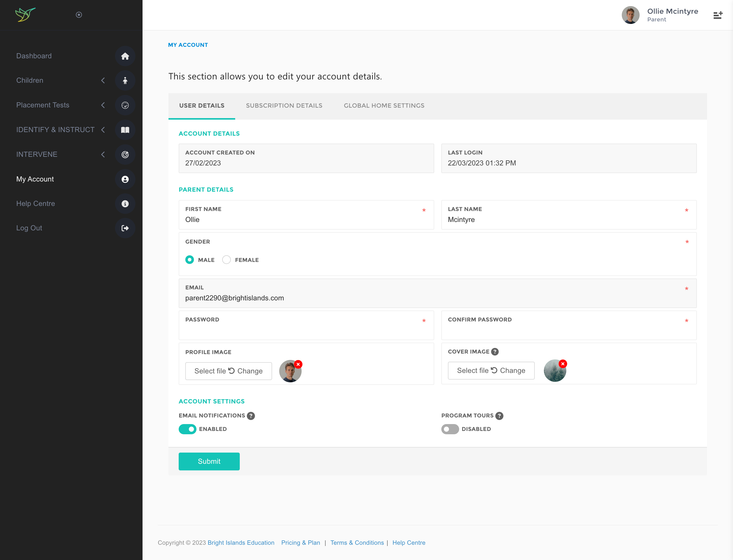The image size is (733, 560).
Task: Expand the Children menu chevron
Action: pyautogui.click(x=103, y=81)
